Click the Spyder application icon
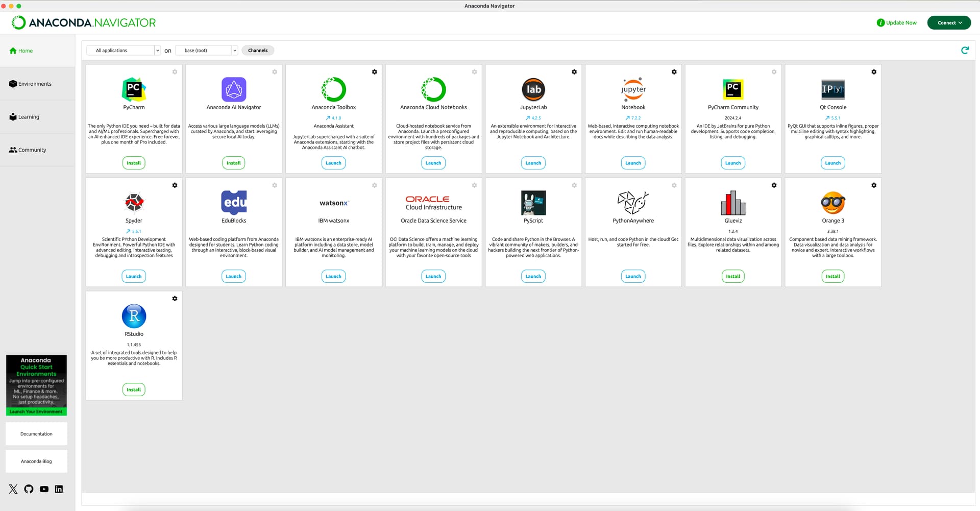The height and width of the screenshot is (511, 980). click(x=134, y=203)
